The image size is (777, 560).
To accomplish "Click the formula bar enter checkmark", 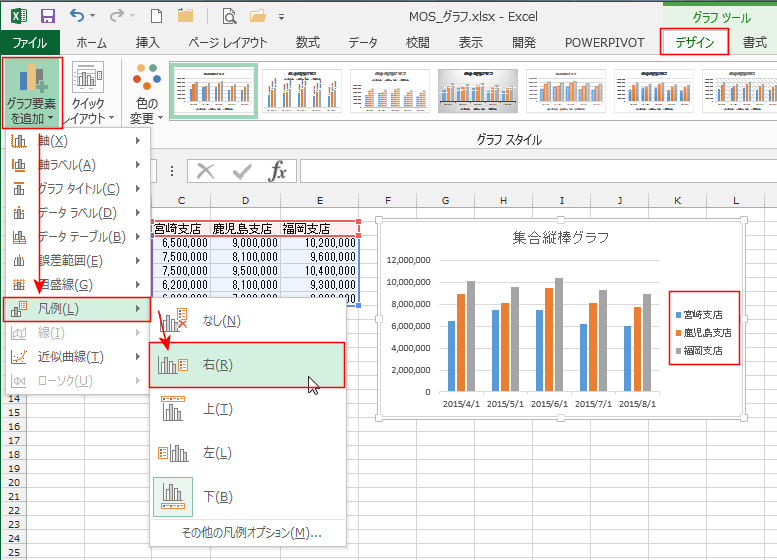I will click(242, 171).
